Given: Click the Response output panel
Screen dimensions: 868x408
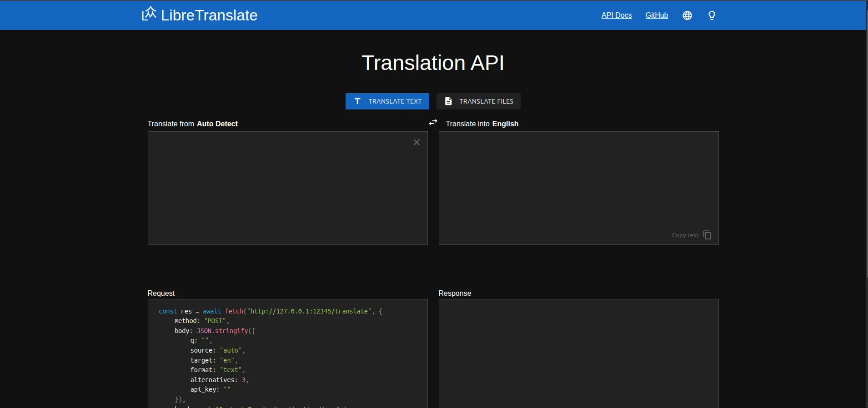Looking at the screenshot, I should (578, 353).
